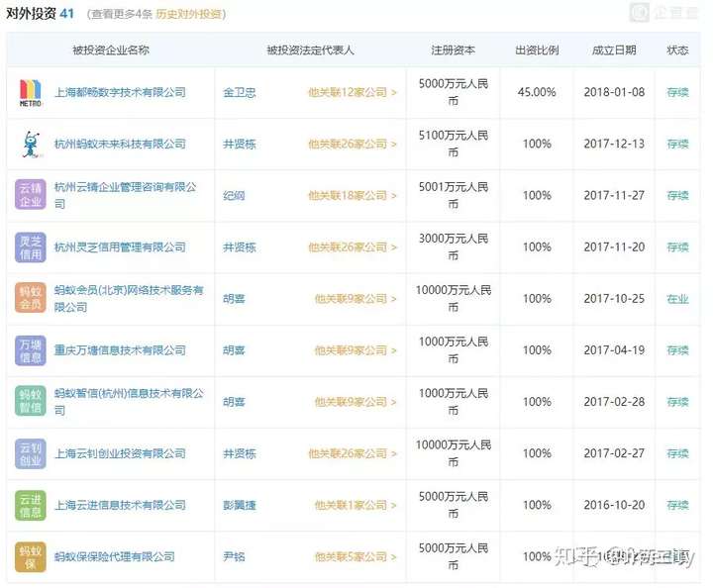Viewport: 713px width, 588px height.
Task: Open legal representative 尹铭
Action: [234, 556]
